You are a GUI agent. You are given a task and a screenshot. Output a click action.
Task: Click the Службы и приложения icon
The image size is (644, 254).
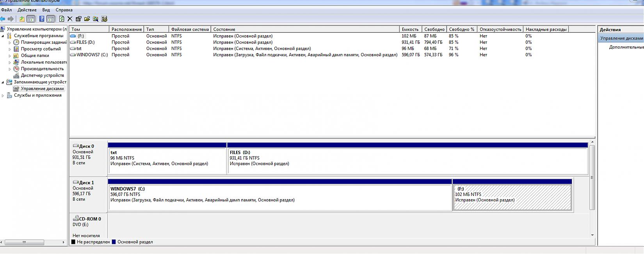9,95
